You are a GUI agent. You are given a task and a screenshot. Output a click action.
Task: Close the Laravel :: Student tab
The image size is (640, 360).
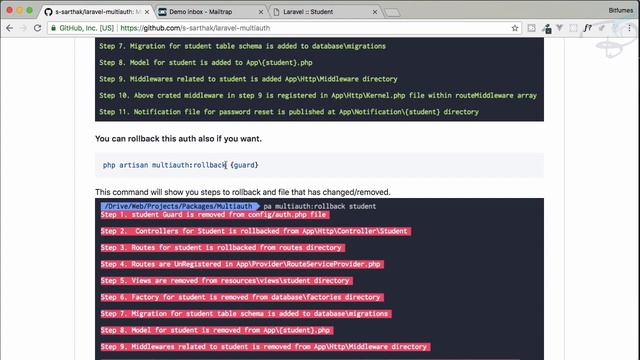pos(375,12)
